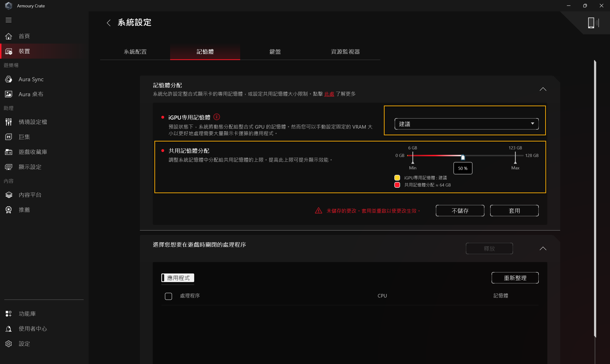Viewport: 610px width, 364px height.
Task: Open 遊戲收藏庫 game library icon
Action: (x=9, y=152)
